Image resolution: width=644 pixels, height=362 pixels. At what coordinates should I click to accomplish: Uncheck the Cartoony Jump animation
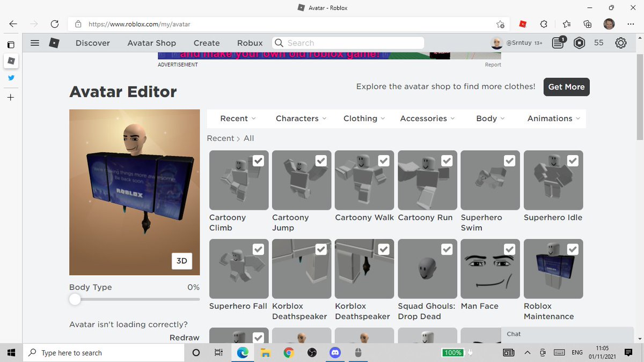click(x=321, y=160)
